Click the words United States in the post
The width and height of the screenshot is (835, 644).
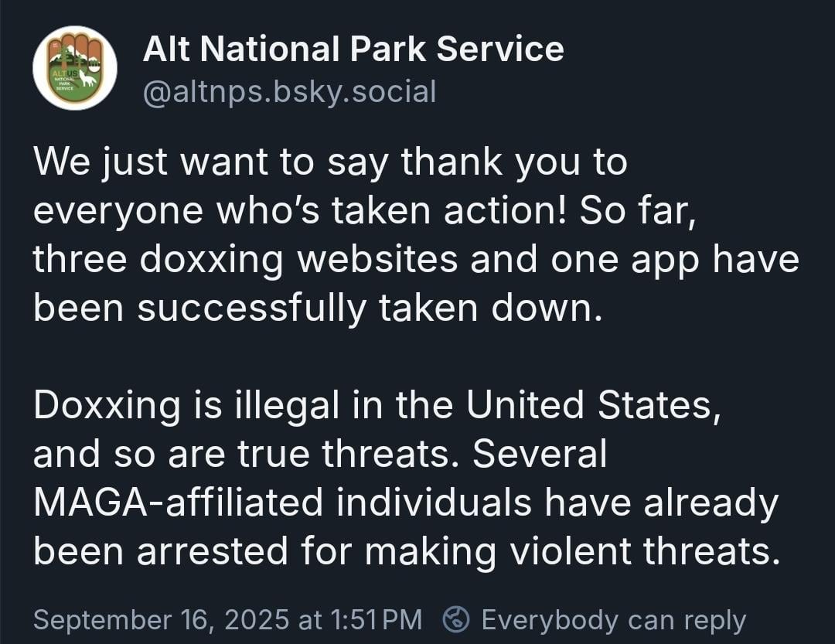[x=594, y=405]
